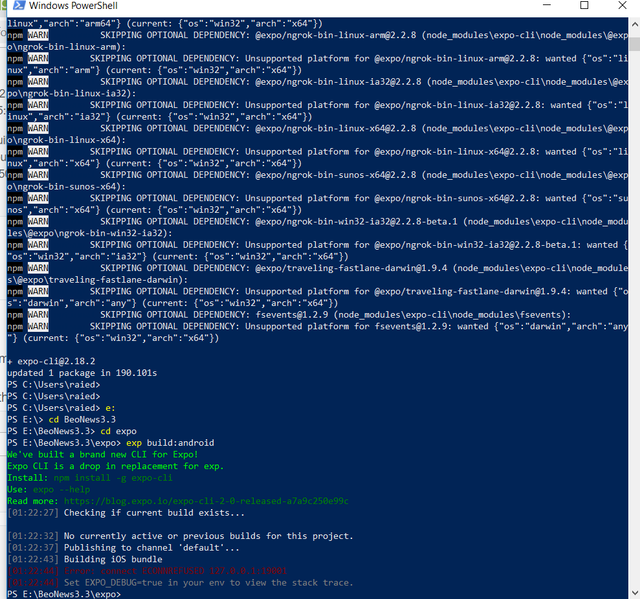This screenshot has height=599, width=640.
Task: Click the 'npm install -g expo-cli' text
Action: point(113,478)
